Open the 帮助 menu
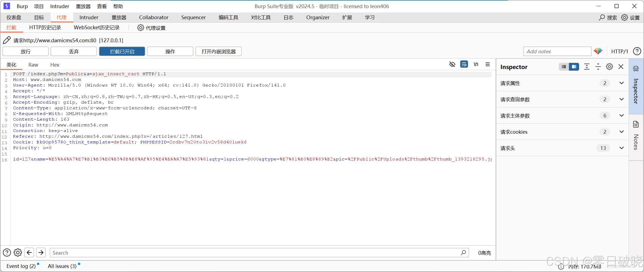This screenshot has width=644, height=272. pos(118,6)
